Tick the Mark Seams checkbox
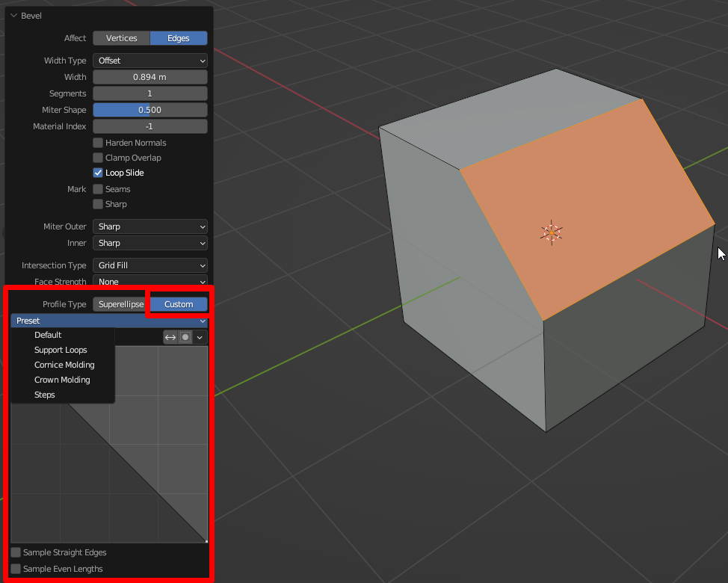Viewport: 728px width, 583px height. [98, 189]
